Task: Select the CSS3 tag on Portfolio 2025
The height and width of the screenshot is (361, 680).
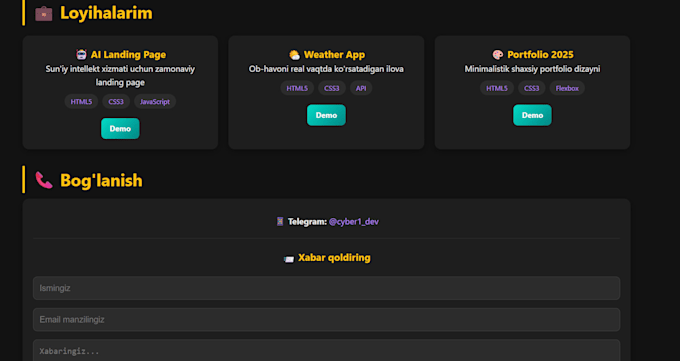Action: pos(532,88)
